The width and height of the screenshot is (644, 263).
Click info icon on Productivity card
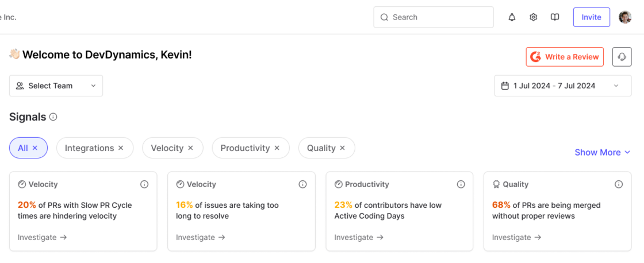[461, 184]
